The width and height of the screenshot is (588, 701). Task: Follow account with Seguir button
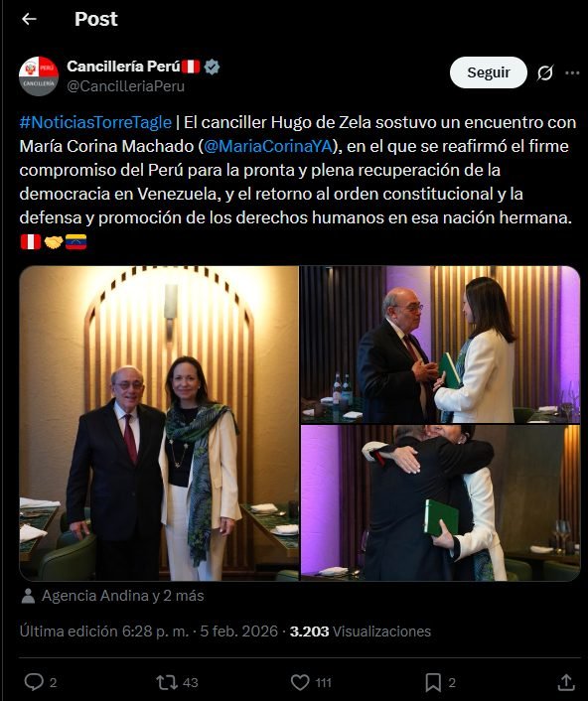[x=489, y=72]
